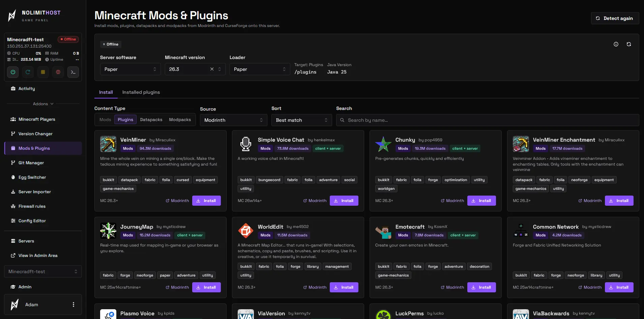644x319 pixels.
Task: Open Version Changer in sidebar
Action: tap(43, 134)
